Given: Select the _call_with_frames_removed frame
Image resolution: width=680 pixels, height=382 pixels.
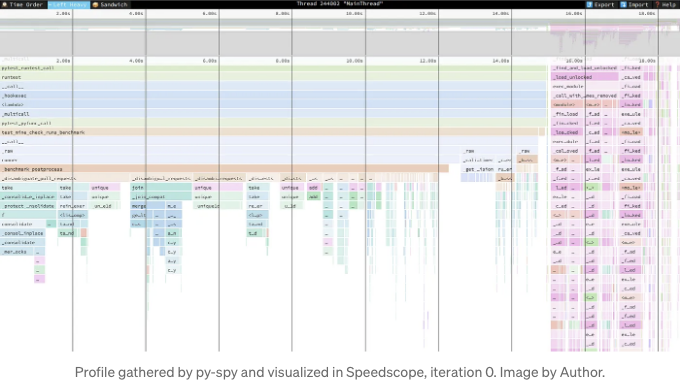Looking at the screenshot, I should [x=585, y=95].
